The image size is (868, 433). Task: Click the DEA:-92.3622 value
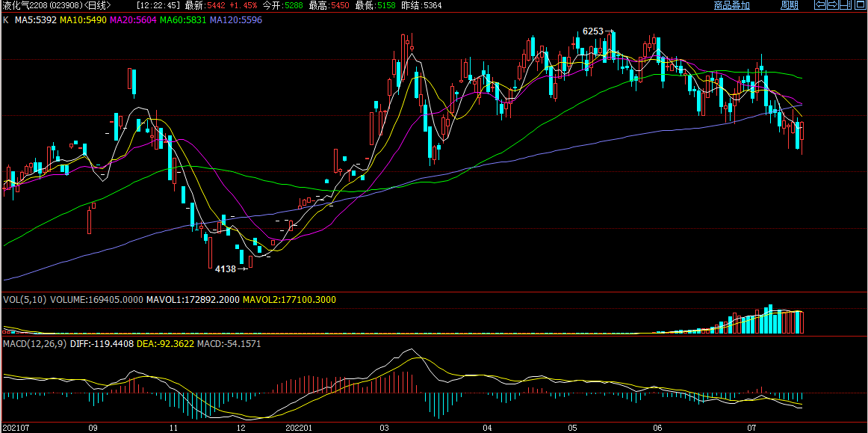point(165,344)
